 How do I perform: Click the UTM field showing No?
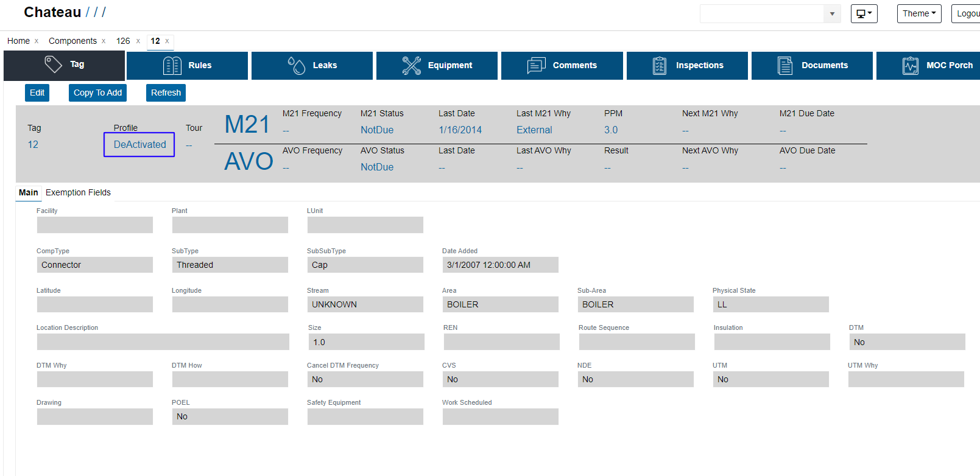click(771, 379)
